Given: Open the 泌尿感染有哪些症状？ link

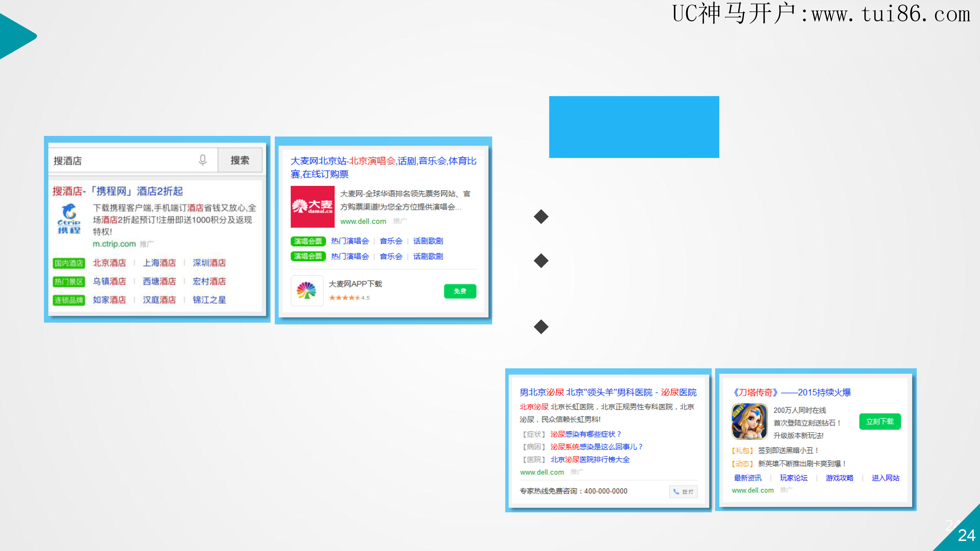Looking at the screenshot, I should pyautogui.click(x=586, y=434).
